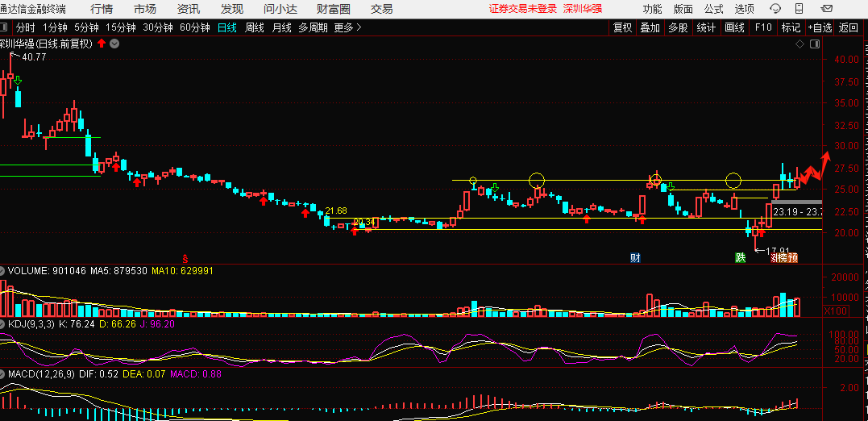Click the green down arrow near 40.77 peak
Viewport: 868px width, 421px height.
18,81
